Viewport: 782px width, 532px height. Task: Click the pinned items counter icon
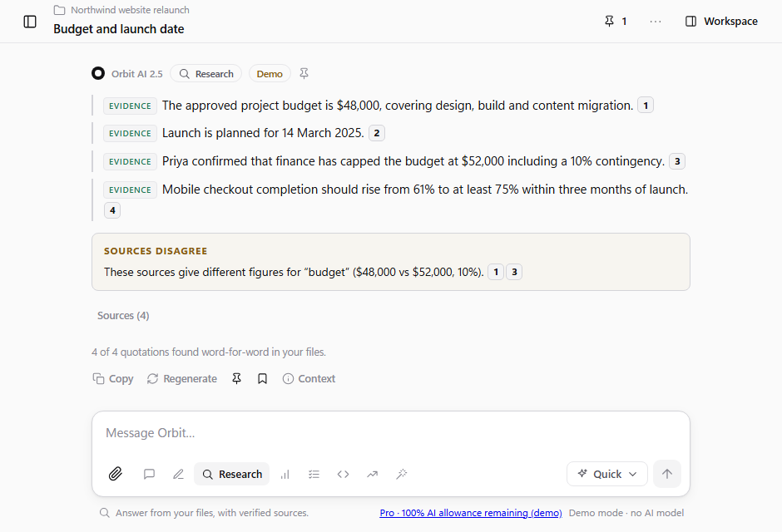[616, 21]
